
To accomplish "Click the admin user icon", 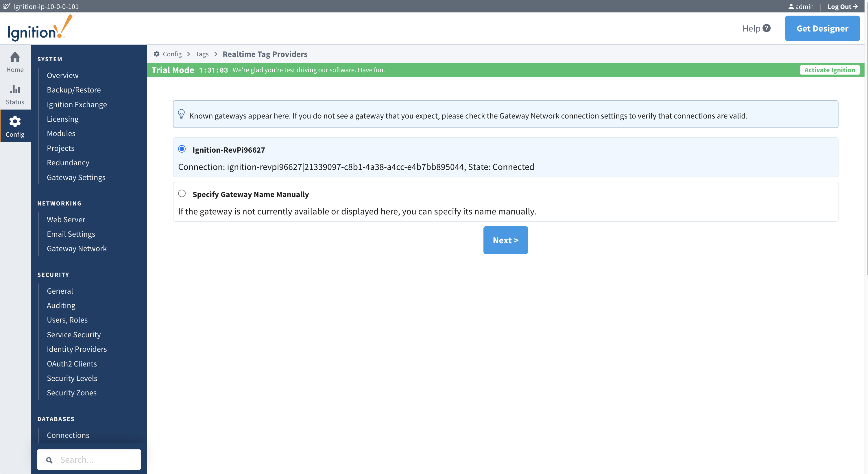I will pos(791,6).
